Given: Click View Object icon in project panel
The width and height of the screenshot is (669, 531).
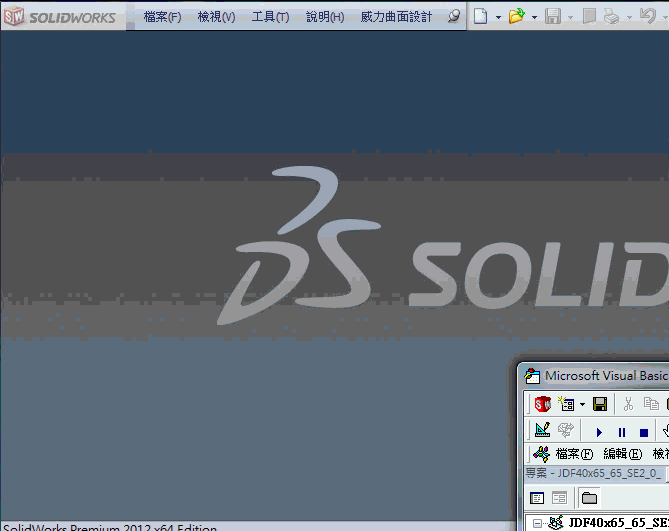Looking at the screenshot, I should [x=559, y=498].
